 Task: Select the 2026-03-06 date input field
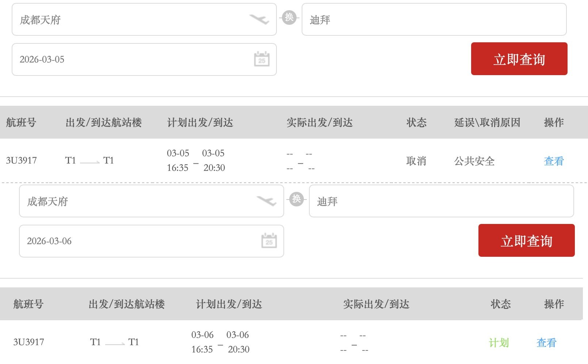pyautogui.click(x=139, y=241)
